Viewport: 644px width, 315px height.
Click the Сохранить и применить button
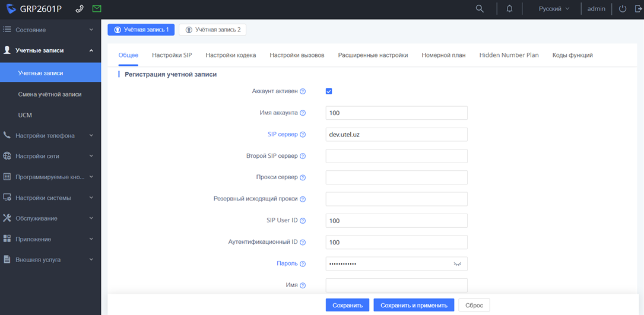[414, 306]
